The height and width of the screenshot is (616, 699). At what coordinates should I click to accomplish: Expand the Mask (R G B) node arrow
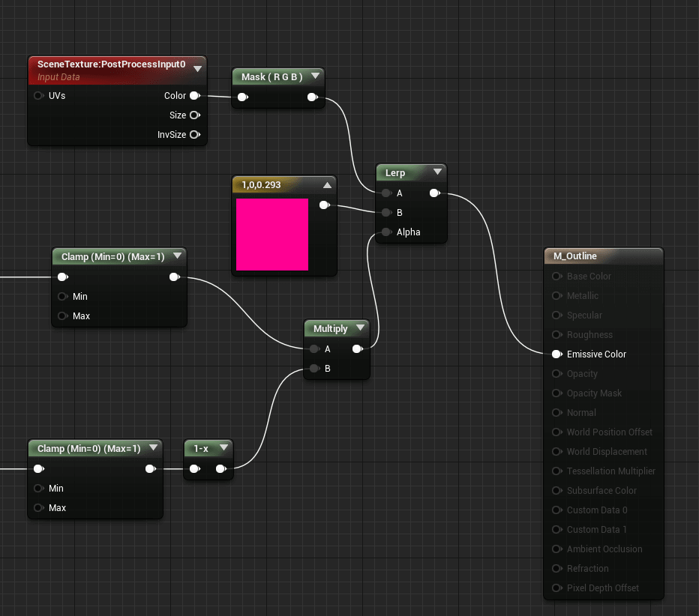click(x=316, y=76)
